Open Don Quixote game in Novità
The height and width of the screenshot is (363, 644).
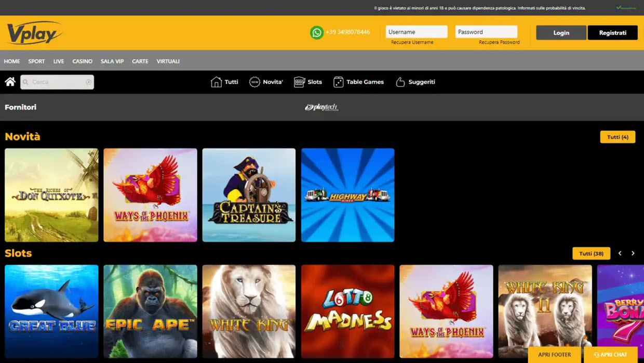pyautogui.click(x=51, y=195)
